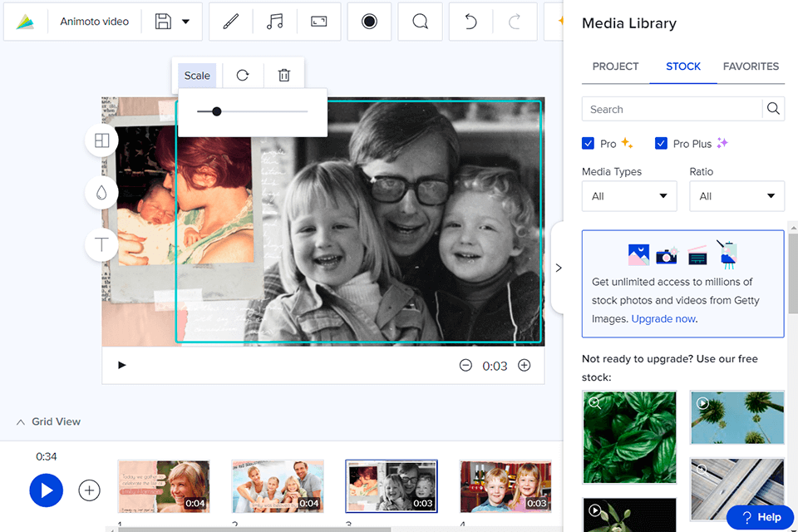Click the media library vertical scrollbar
Image resolution: width=798 pixels, height=532 pixels.
(793, 272)
